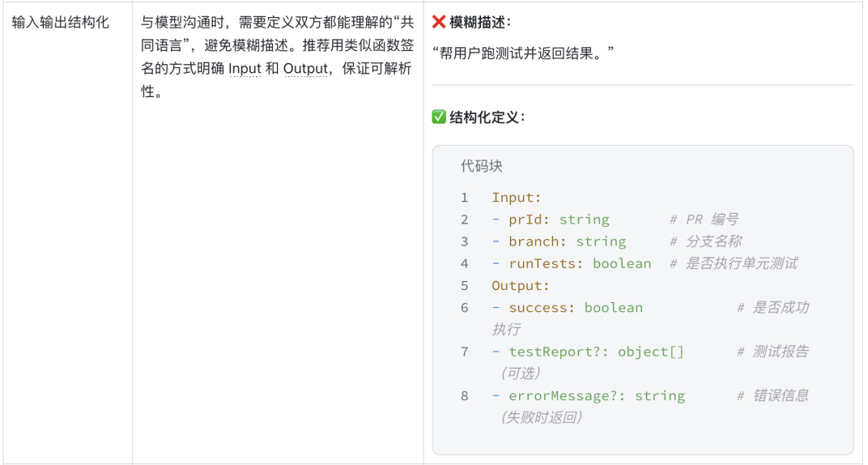This screenshot has height=465, width=868.
Task: Click the green checkmark icon
Action: click(438, 117)
